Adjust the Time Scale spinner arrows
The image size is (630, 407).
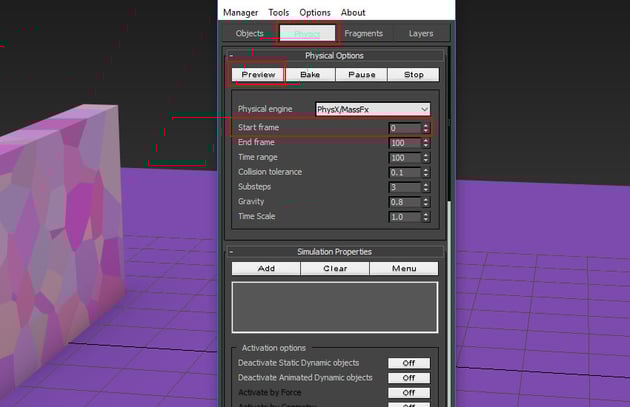click(425, 217)
